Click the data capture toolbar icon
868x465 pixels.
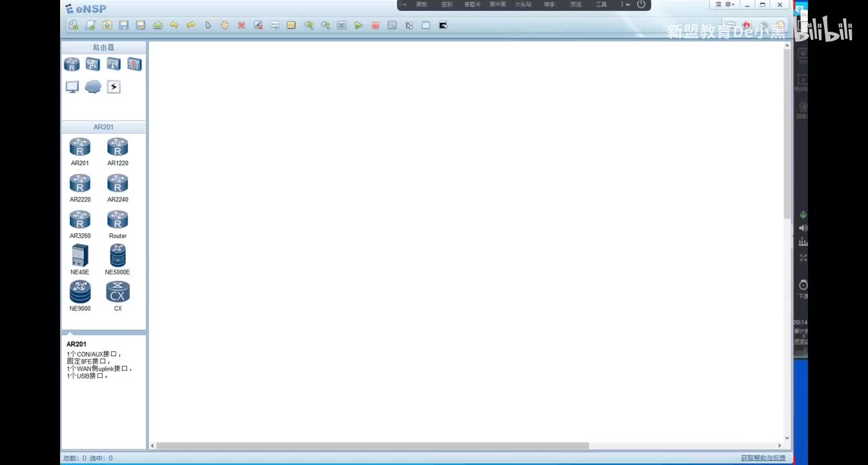click(x=392, y=25)
